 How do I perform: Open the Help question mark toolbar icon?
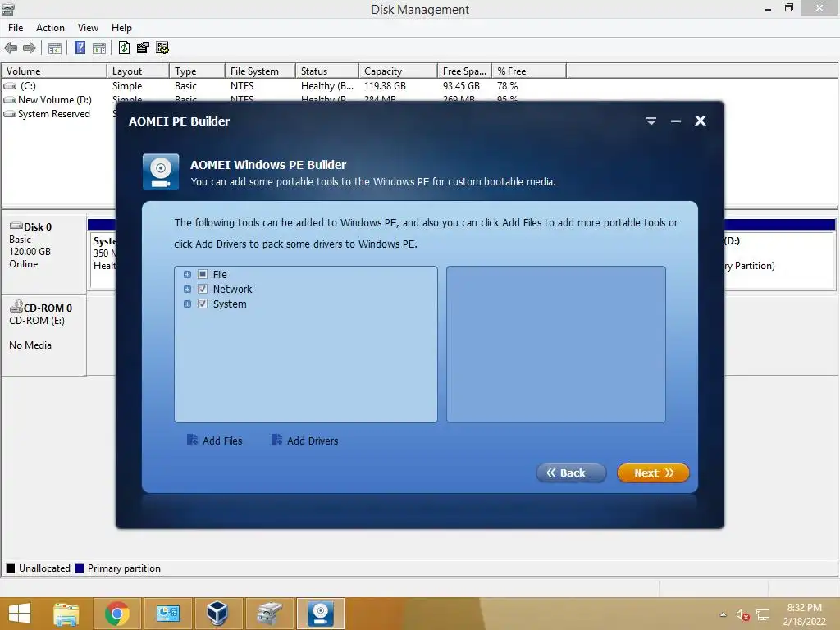(x=80, y=48)
